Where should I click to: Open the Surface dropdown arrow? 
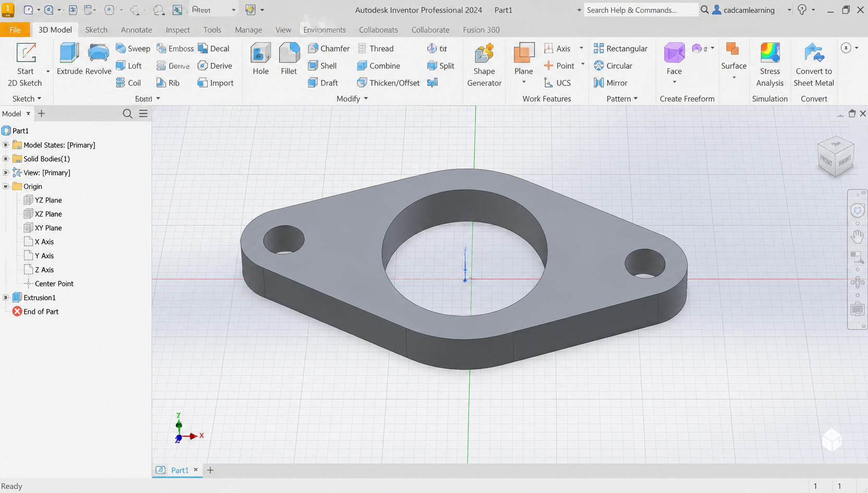(x=734, y=78)
